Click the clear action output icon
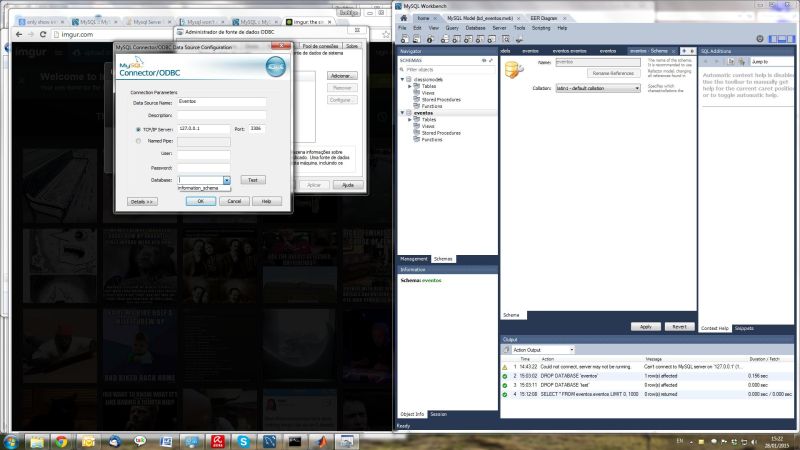 tap(506, 350)
